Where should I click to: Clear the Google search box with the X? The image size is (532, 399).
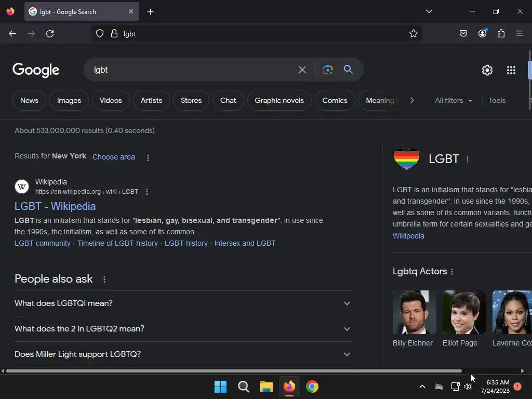tap(302, 70)
